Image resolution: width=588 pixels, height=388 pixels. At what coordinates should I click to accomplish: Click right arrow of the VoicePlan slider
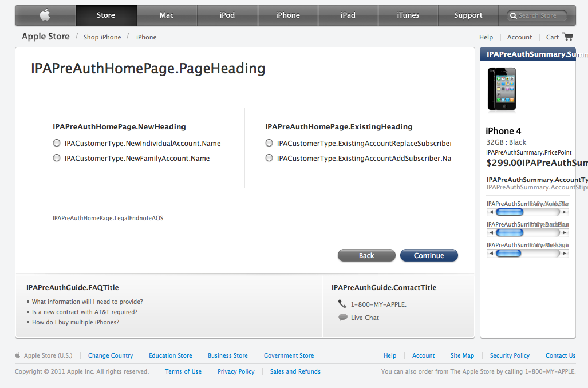point(565,212)
